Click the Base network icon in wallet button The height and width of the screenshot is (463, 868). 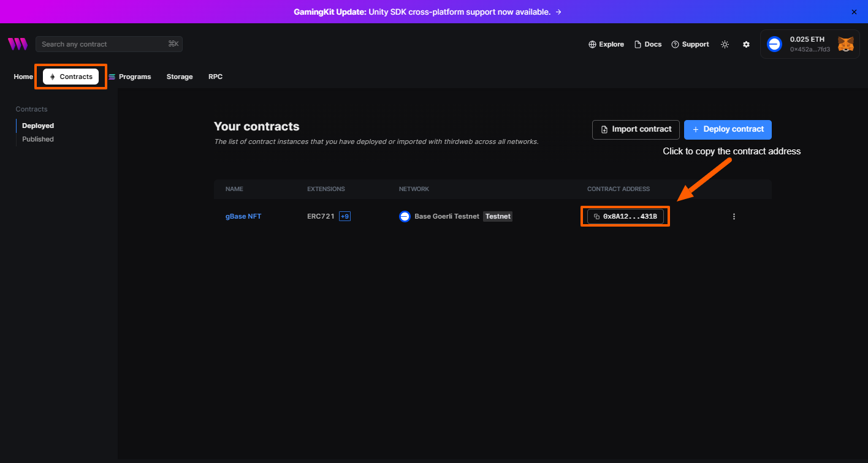point(774,44)
